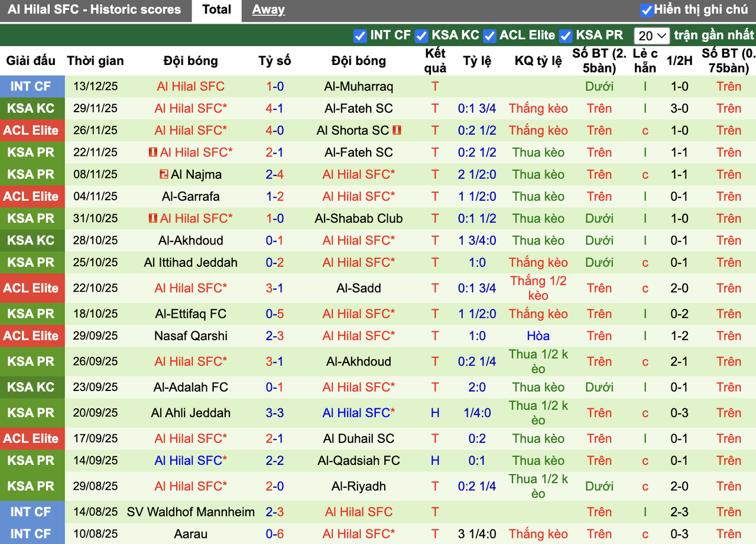This screenshot has width=756, height=544.
Task: Switch to the Away tab
Action: tap(268, 10)
